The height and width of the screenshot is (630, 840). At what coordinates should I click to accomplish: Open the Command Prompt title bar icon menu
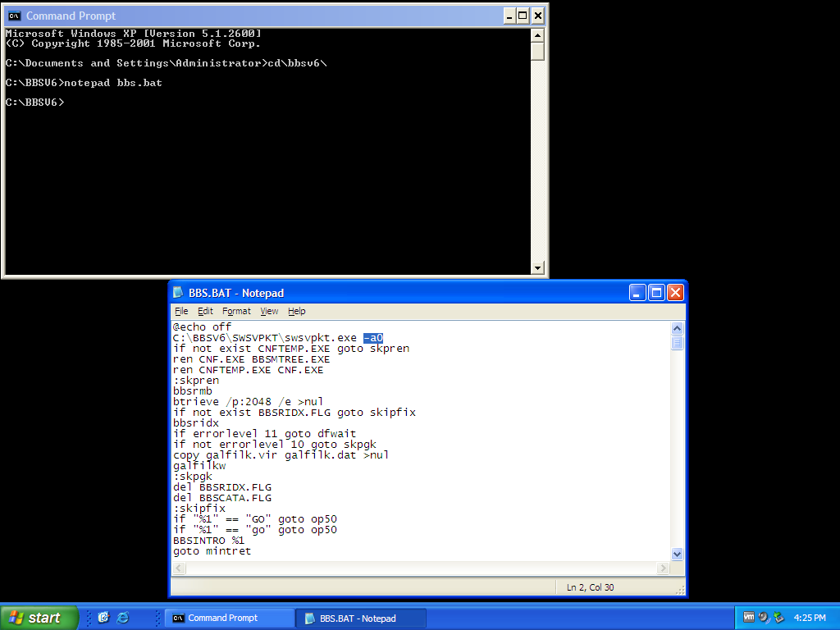(x=14, y=16)
